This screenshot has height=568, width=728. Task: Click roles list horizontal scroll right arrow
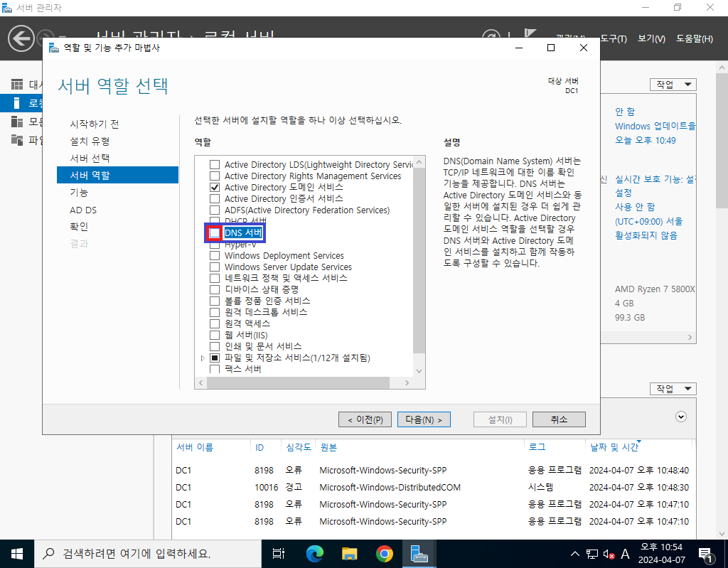coord(407,382)
